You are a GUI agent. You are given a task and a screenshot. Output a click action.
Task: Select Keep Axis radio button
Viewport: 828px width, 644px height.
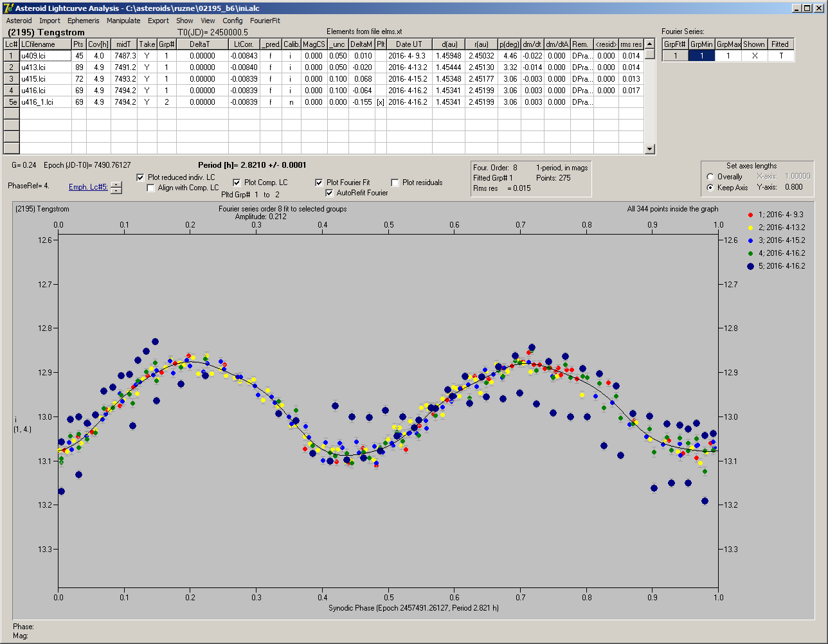(710, 188)
